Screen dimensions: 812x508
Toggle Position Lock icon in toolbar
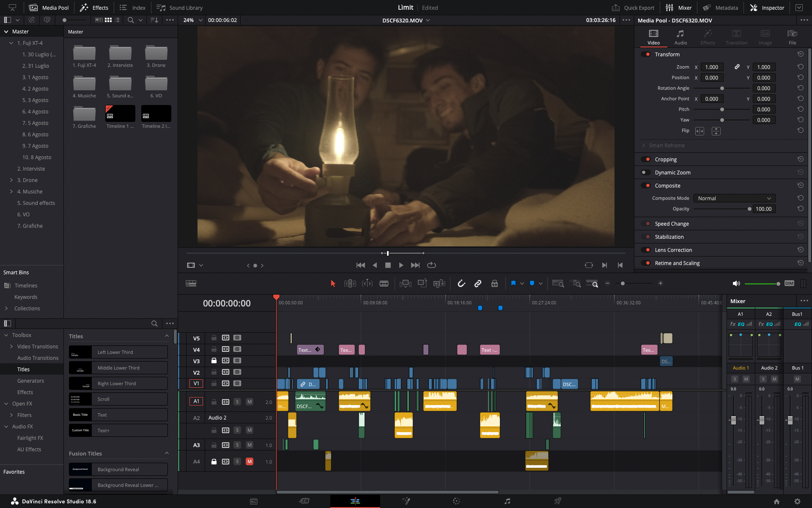[494, 284]
